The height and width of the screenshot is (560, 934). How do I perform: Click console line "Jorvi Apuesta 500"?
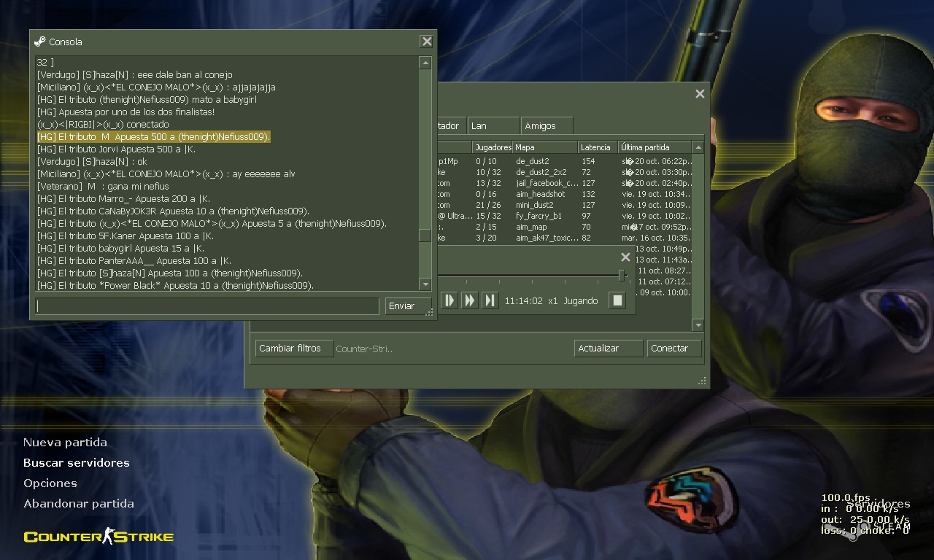click(116, 149)
